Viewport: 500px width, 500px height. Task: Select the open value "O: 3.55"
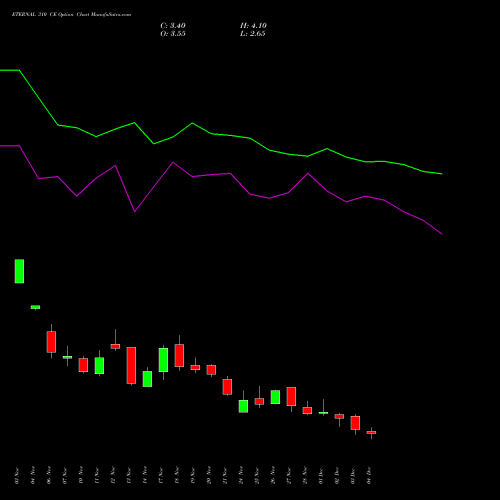(173, 34)
